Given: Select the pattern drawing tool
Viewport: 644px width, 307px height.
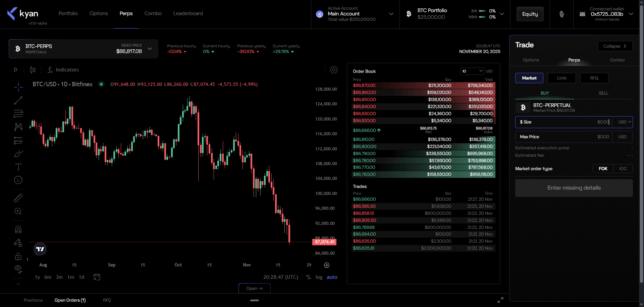Looking at the screenshot, I should click(18, 127).
